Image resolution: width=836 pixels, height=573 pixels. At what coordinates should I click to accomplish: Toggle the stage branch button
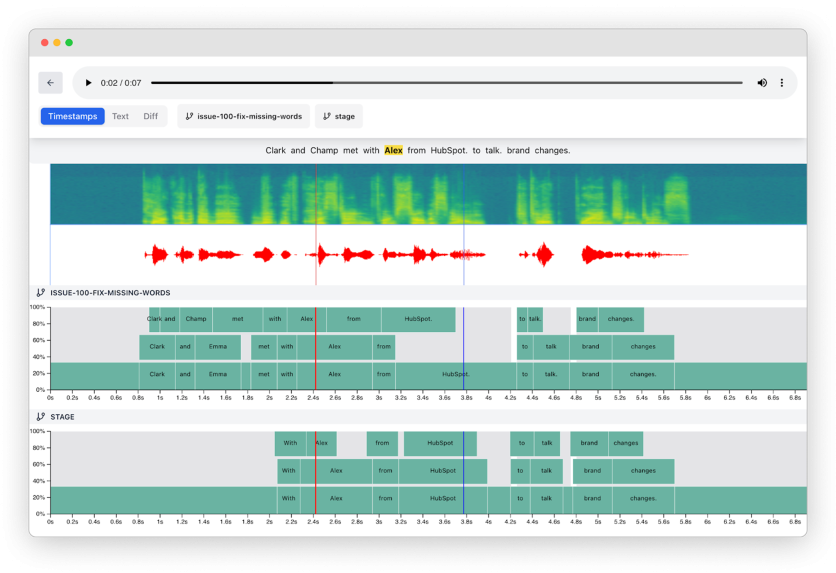(x=339, y=116)
